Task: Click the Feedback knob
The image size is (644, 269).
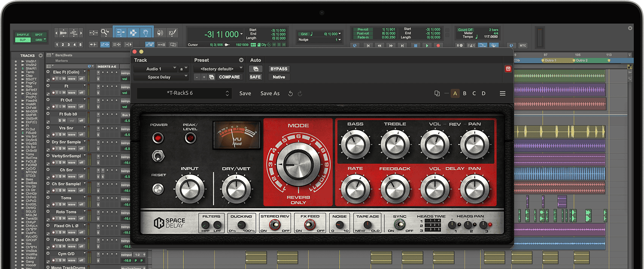Action: point(395,189)
